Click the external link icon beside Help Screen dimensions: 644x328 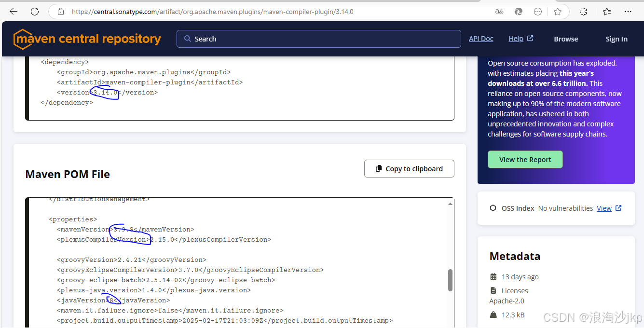point(530,39)
